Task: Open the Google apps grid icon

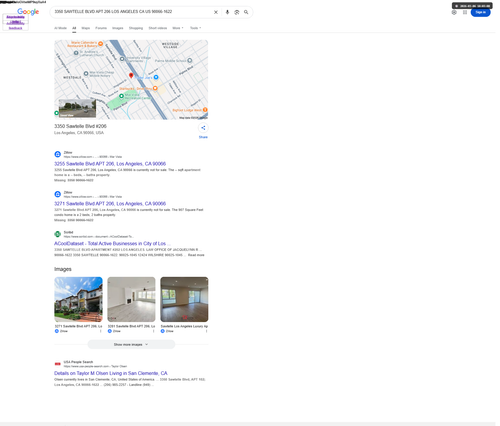Action: 465,12
